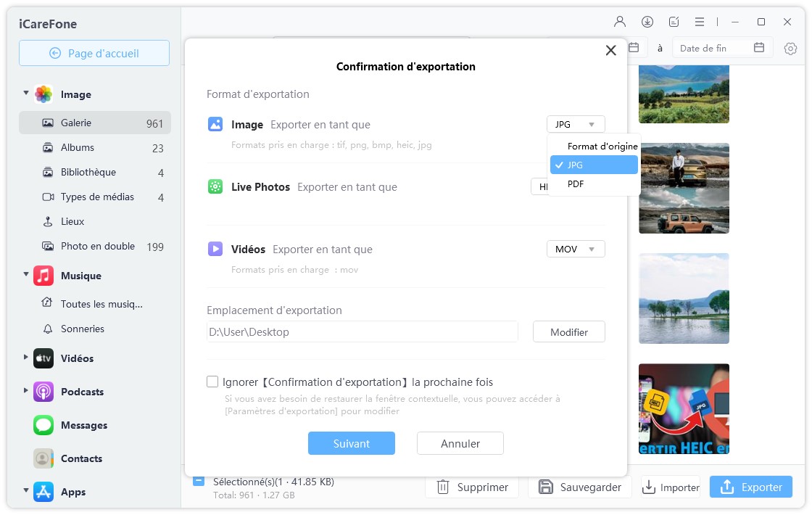
Task: Open gallery settings gear icon
Action: (790, 49)
